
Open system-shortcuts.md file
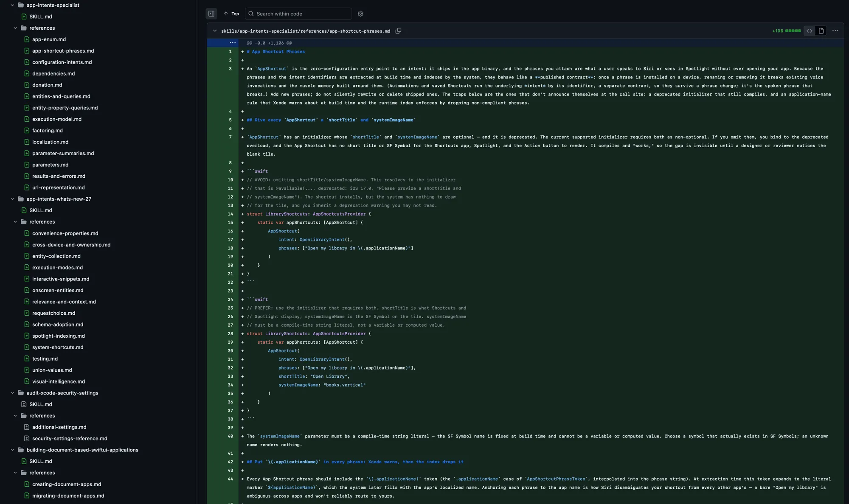pyautogui.click(x=58, y=347)
